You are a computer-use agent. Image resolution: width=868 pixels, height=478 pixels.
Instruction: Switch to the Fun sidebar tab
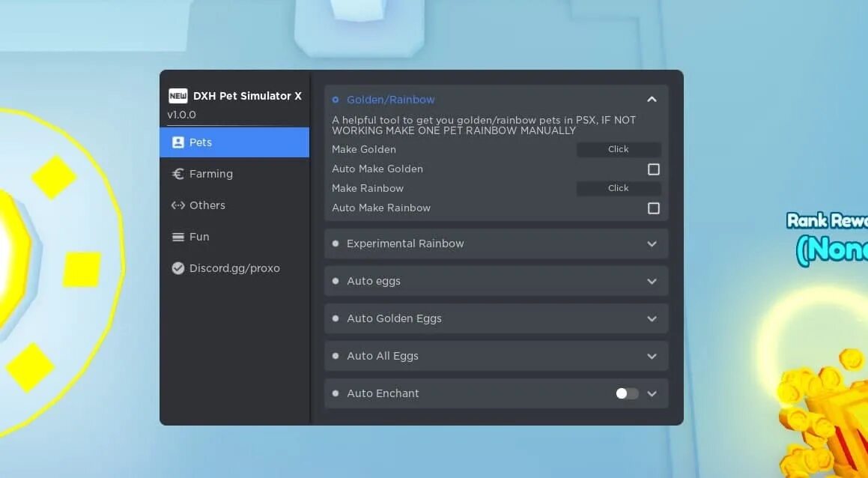[x=234, y=237]
